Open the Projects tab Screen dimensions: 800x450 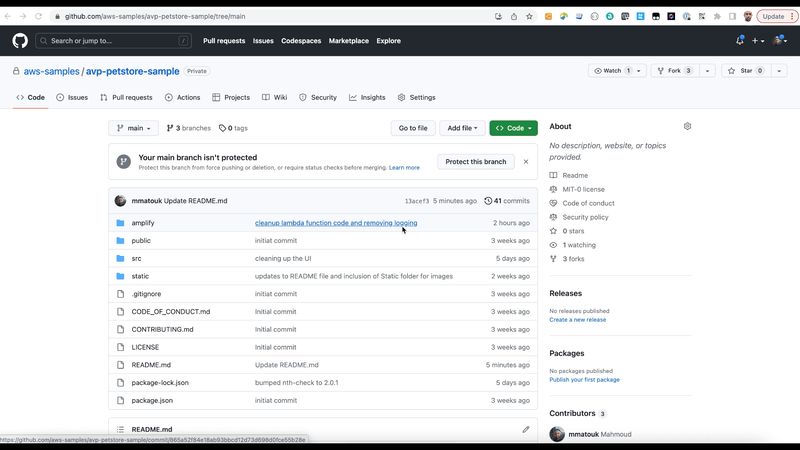click(x=231, y=97)
